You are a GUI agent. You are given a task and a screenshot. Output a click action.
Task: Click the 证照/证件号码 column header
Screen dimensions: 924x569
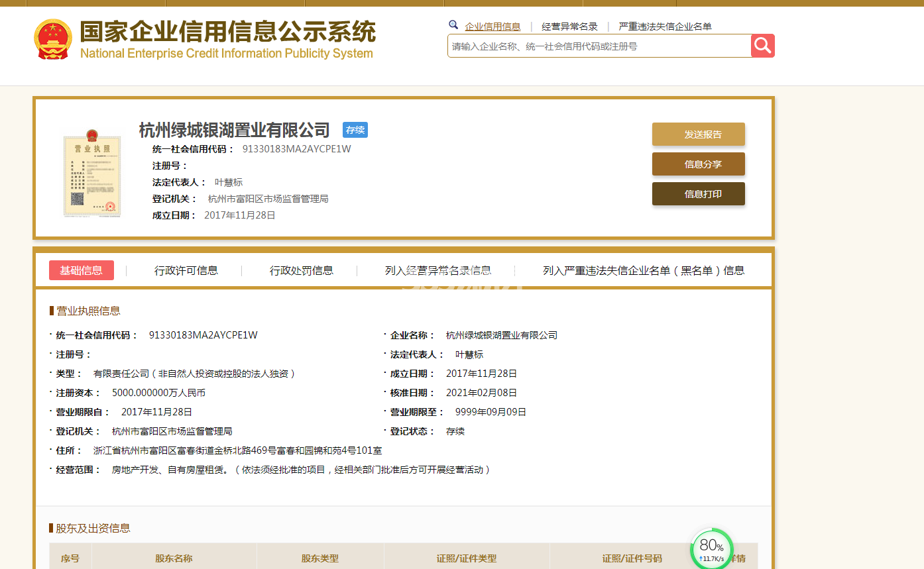coord(632,558)
